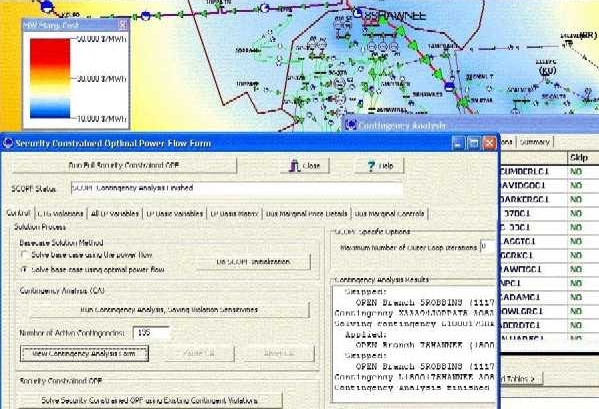The width and height of the screenshot is (599, 409).
Task: Toggle Skip value NO for row ARKERGC1
Action: (576, 200)
